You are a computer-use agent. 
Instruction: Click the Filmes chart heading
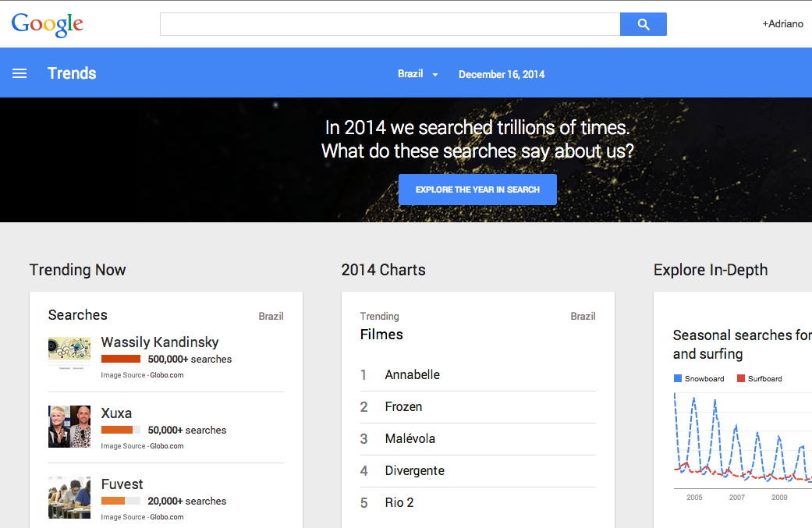coord(381,335)
